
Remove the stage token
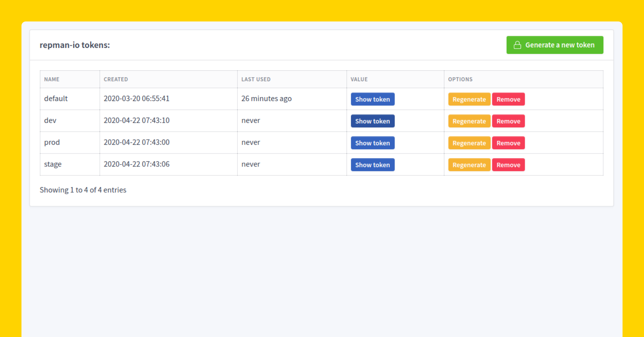click(508, 165)
